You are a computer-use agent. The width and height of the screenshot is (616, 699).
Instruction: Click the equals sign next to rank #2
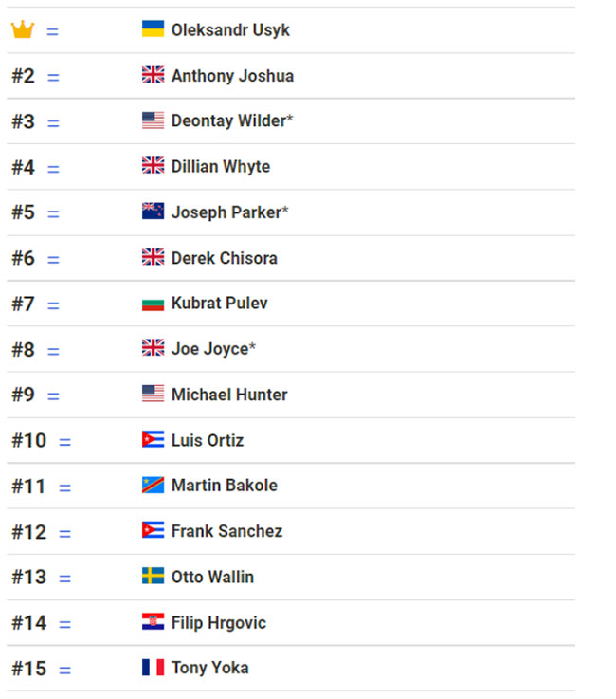[53, 78]
